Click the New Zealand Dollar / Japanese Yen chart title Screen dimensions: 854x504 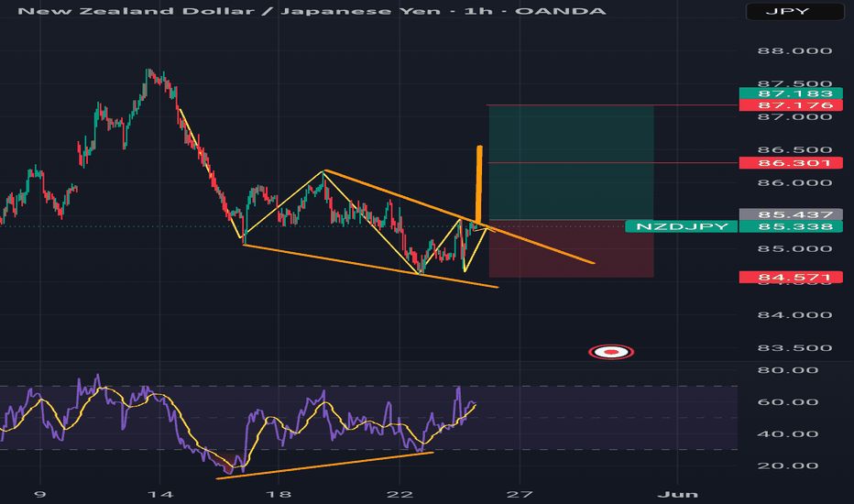tap(312, 11)
